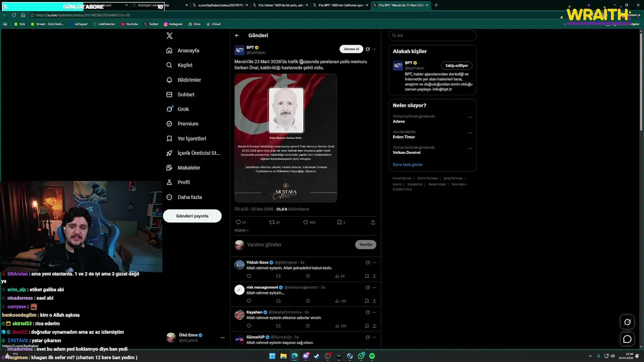Open the Erden Timur trending topic

tap(404, 137)
